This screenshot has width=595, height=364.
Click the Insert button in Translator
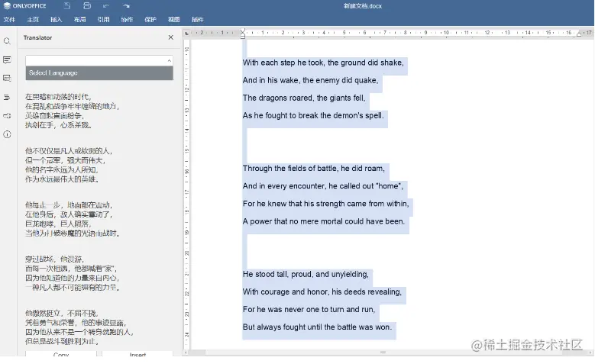coord(137,354)
